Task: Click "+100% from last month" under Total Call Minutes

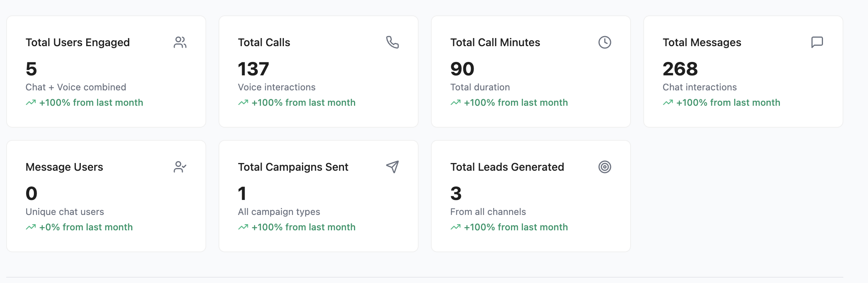Action: point(516,103)
